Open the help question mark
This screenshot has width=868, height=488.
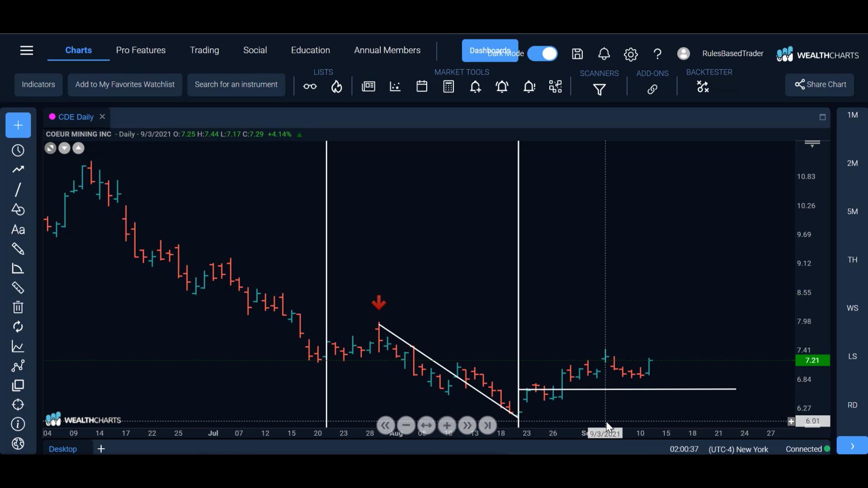tap(657, 54)
